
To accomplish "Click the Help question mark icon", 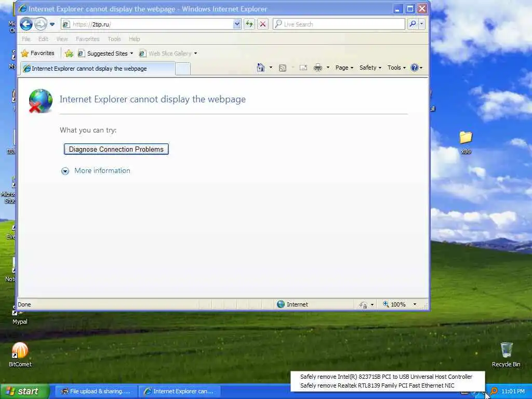I will 414,68.
